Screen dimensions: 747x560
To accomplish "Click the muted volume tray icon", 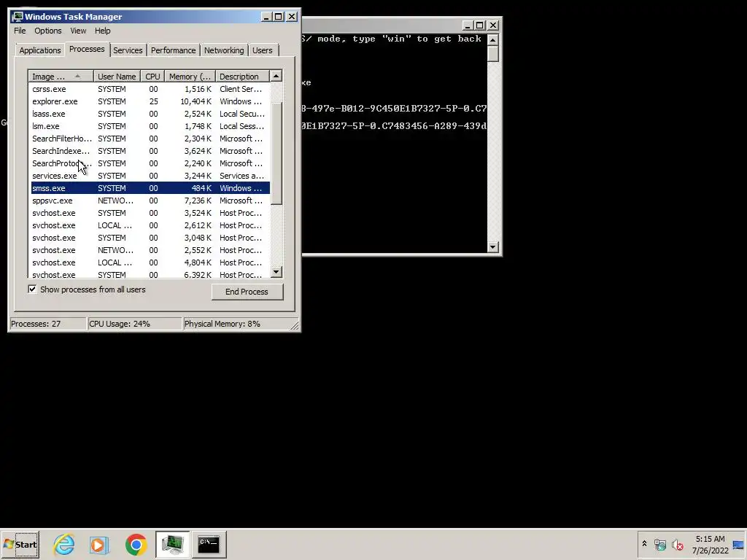I will [x=677, y=544].
